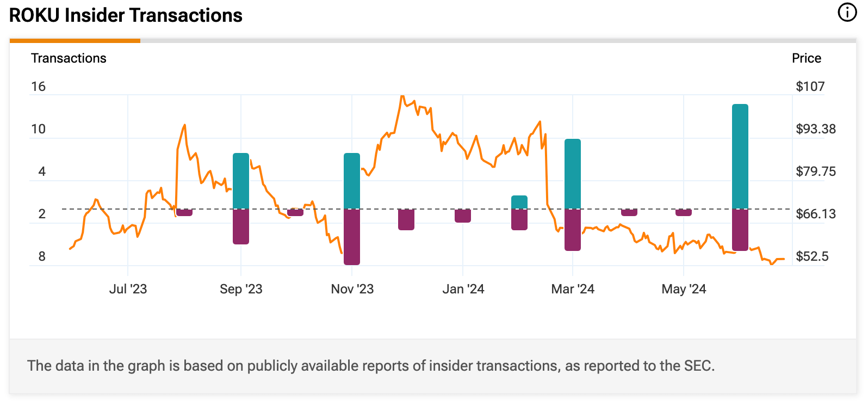Screen dimensions: 868x405
Task: Click the 'Nov '23' axis label
Action: 352,289
